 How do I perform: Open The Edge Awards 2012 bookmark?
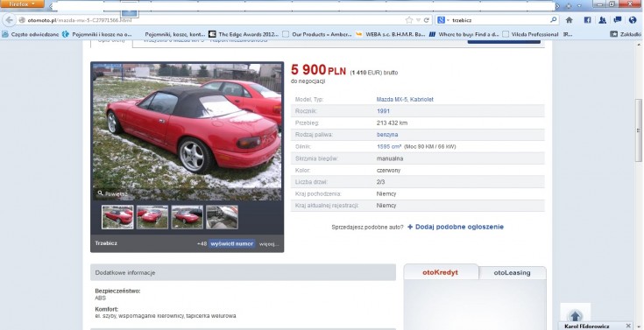pos(244,34)
